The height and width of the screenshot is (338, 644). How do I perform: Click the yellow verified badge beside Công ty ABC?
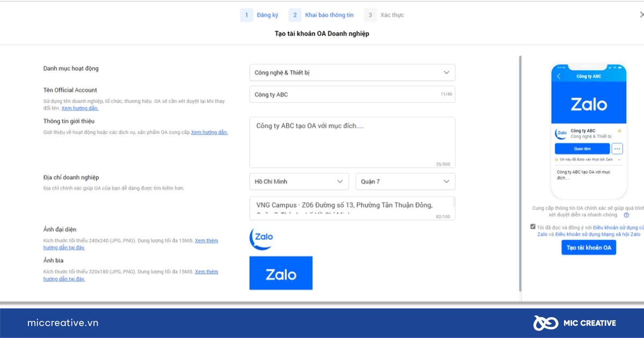(x=620, y=131)
